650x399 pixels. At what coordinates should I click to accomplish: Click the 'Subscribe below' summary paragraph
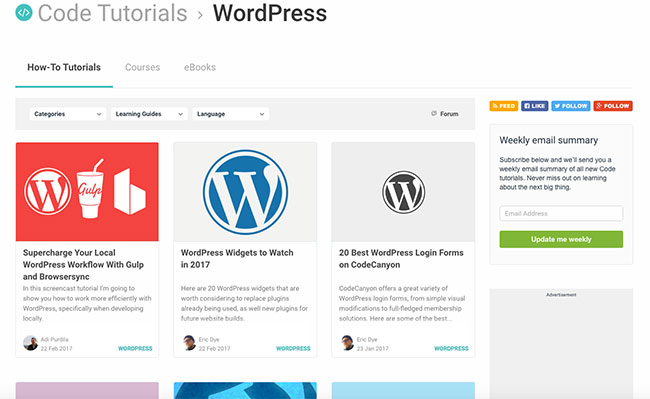click(x=557, y=173)
